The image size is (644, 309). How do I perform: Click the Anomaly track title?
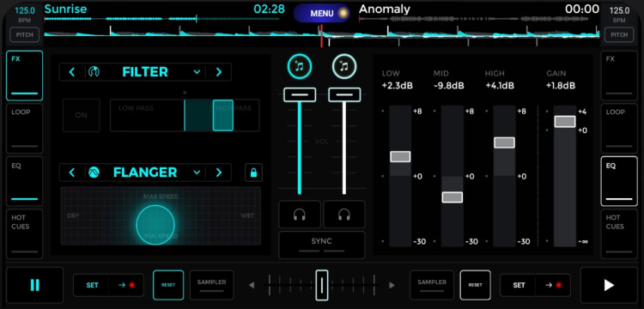pyautogui.click(x=385, y=9)
